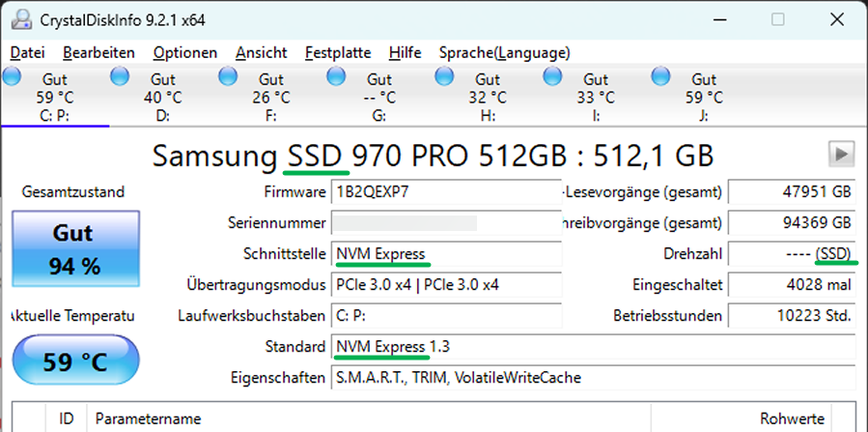
Task: Open the Ansicht menu
Action: click(262, 53)
